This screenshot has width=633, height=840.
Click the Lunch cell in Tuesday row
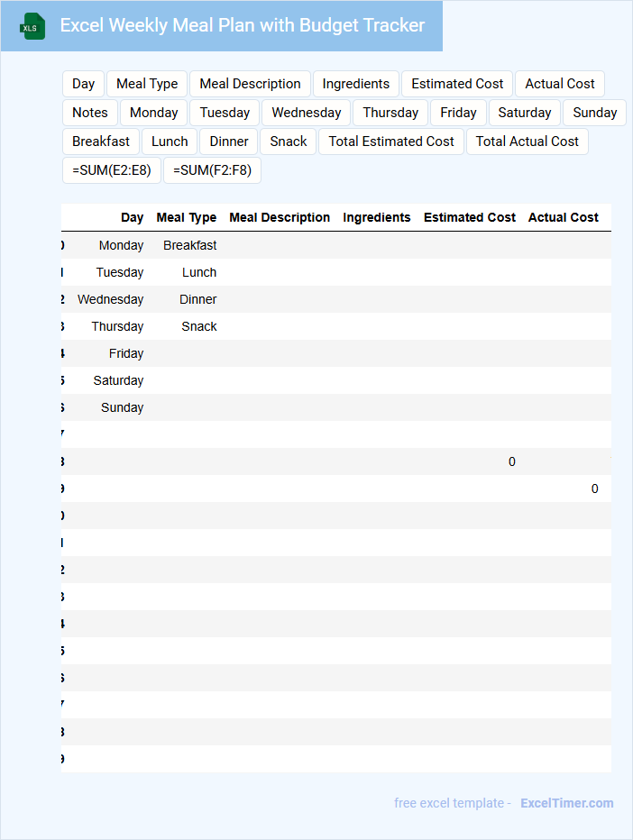pos(199,273)
